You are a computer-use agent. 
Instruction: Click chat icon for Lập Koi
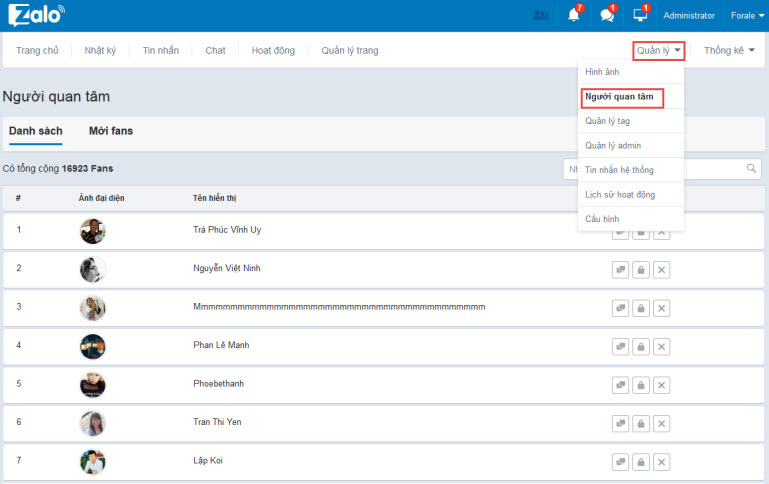pyautogui.click(x=620, y=461)
